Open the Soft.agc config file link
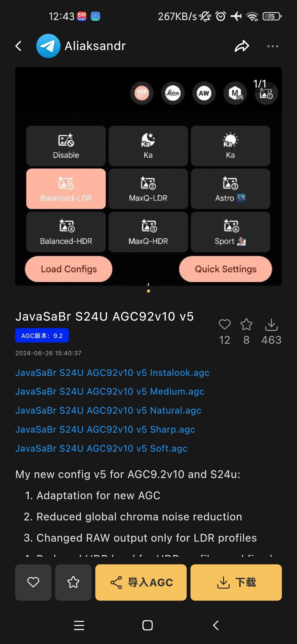 coord(101,448)
